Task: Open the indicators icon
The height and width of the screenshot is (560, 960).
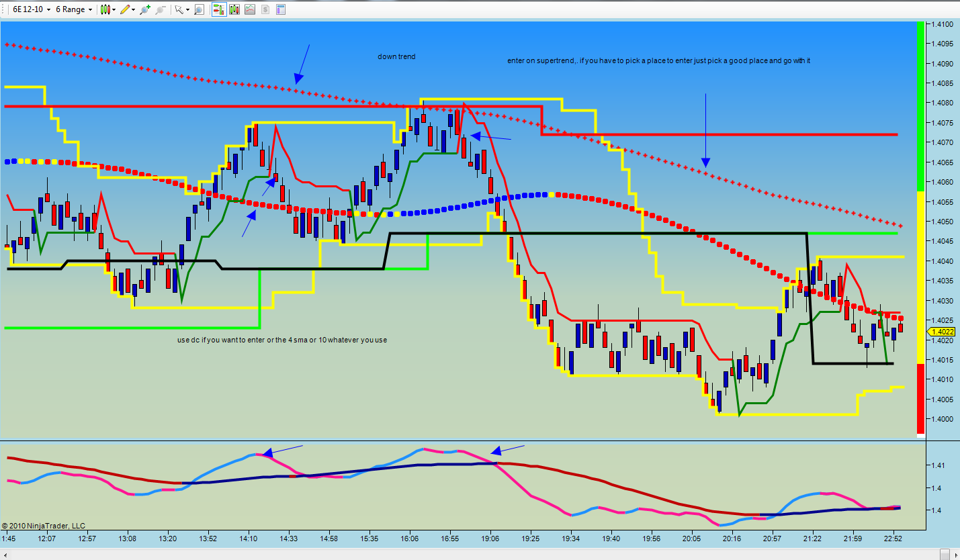Action: pos(250,9)
